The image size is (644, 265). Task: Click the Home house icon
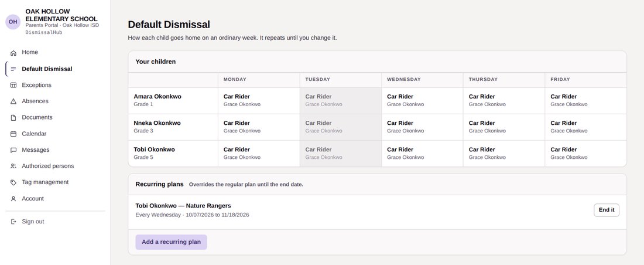click(x=13, y=53)
